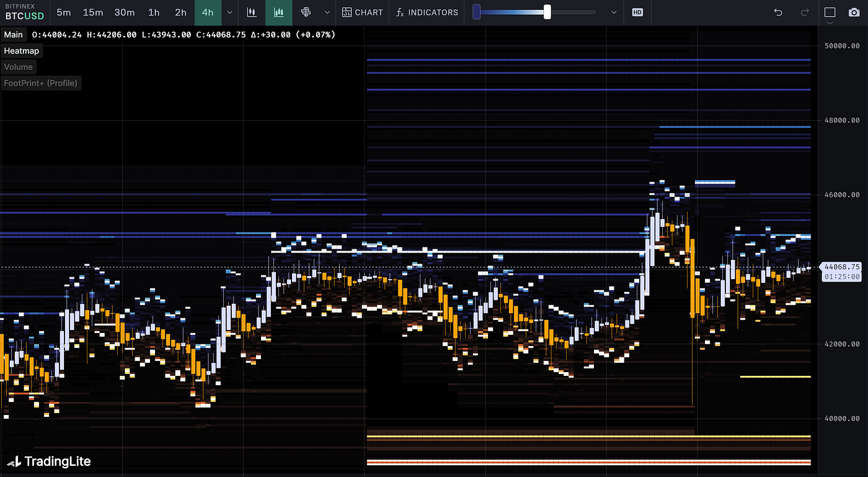The height and width of the screenshot is (477, 868).
Task: Toggle the Volume layer
Action: click(x=19, y=67)
